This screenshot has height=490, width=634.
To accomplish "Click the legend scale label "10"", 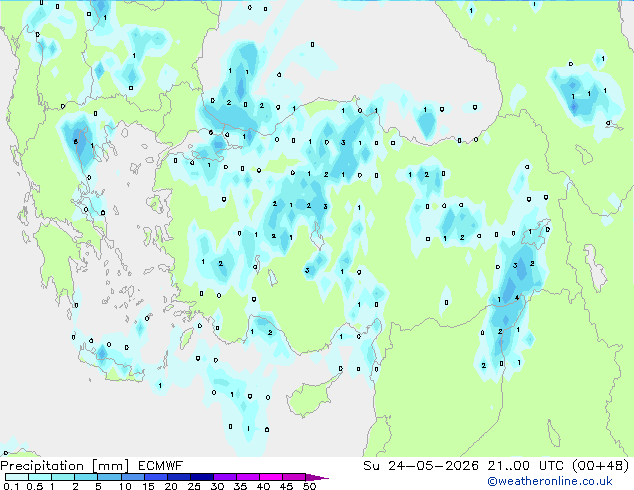I will pos(125,486).
